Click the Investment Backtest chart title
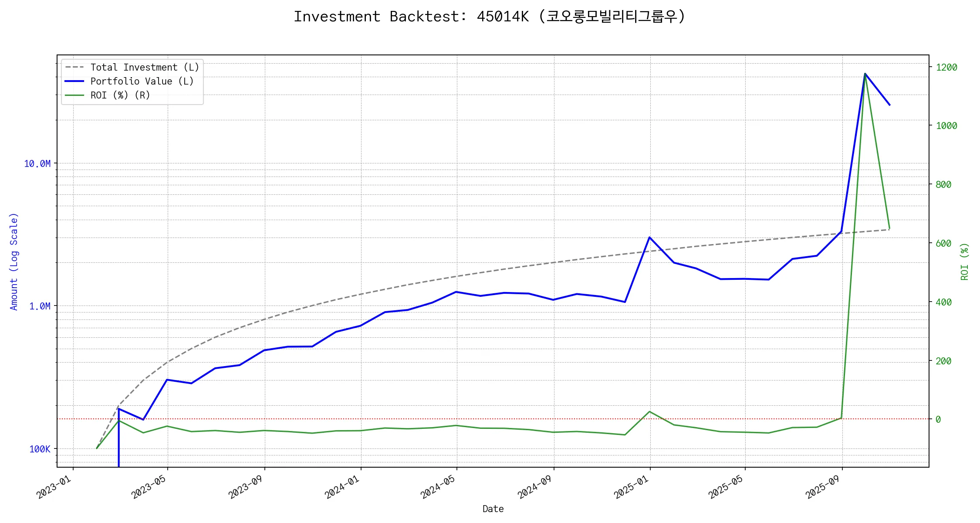The height and width of the screenshot is (523, 980). [x=490, y=17]
